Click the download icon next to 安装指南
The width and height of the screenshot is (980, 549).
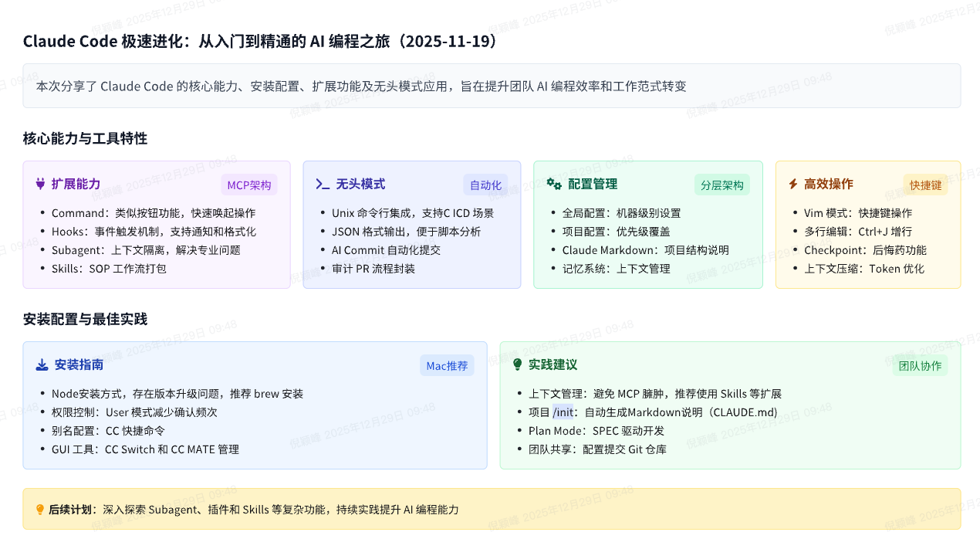[42, 364]
